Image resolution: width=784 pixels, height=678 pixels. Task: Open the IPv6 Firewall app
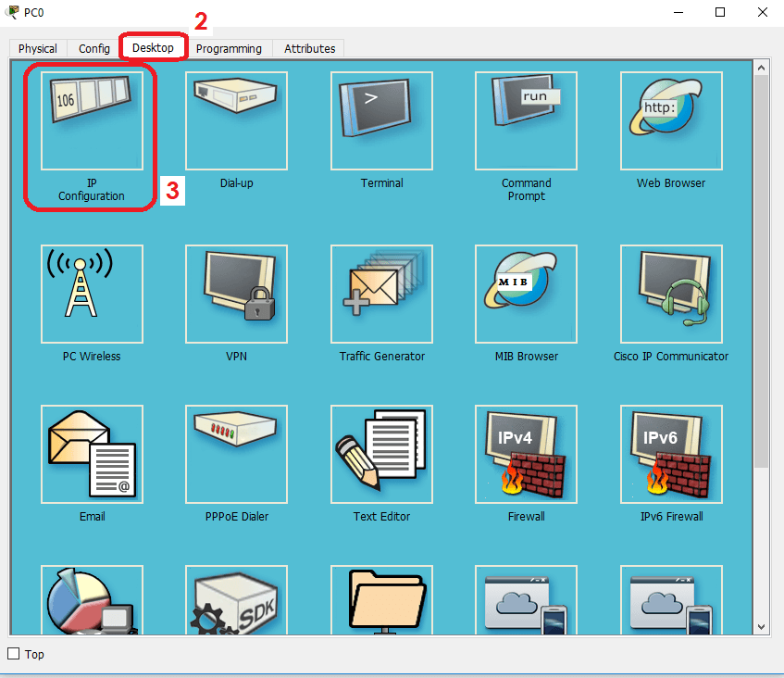(671, 455)
